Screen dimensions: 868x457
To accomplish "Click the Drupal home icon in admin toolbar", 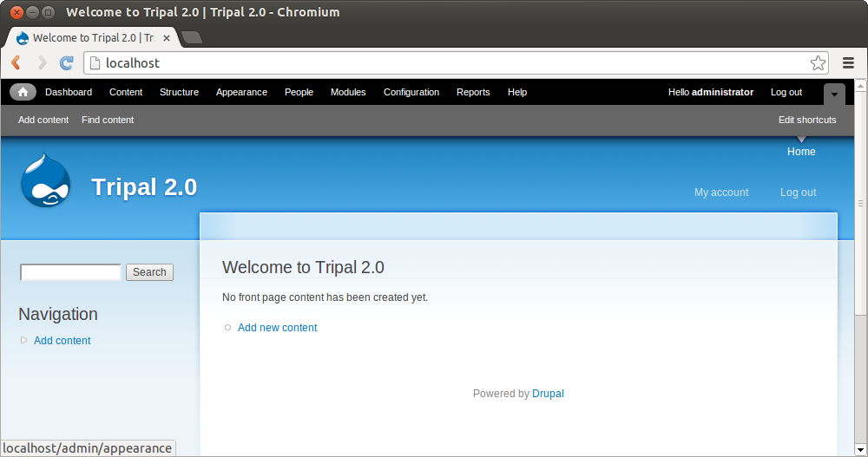I will point(23,92).
